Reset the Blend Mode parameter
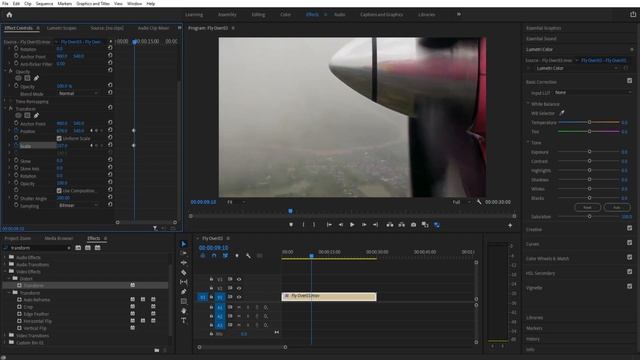 110,93
